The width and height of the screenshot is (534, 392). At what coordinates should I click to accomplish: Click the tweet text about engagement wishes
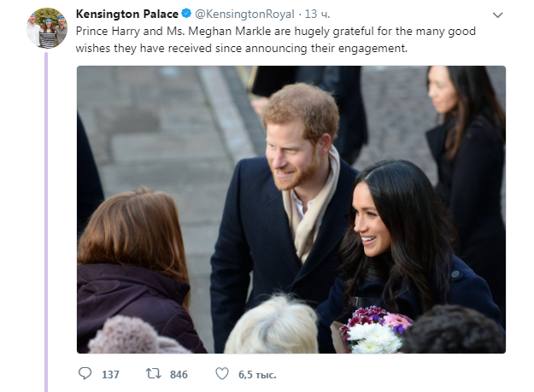pos(273,39)
